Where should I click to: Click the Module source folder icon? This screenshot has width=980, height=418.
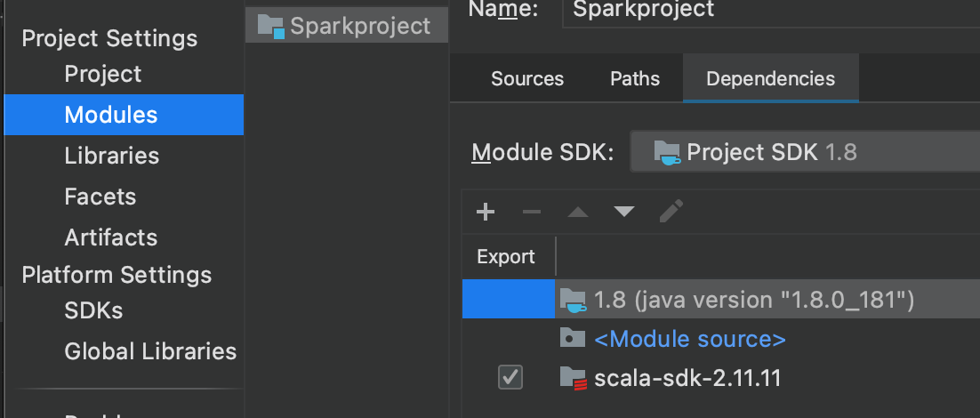(x=573, y=339)
